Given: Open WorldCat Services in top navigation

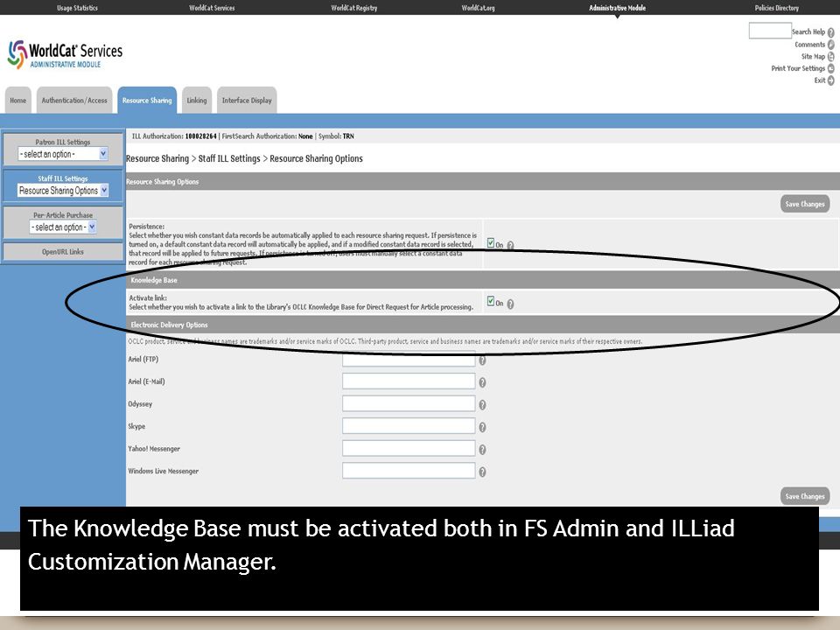Looking at the screenshot, I should (212, 8).
